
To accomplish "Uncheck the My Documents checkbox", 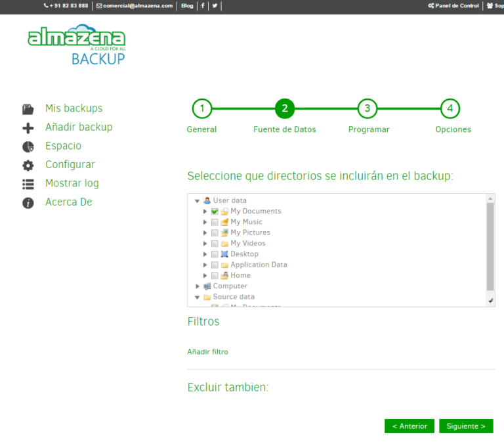I will click(215, 211).
